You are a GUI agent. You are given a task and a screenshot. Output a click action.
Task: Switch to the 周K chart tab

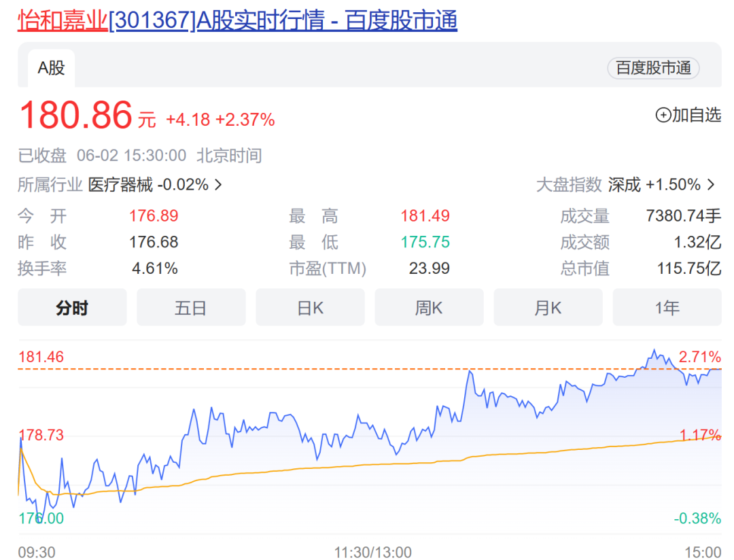coord(429,308)
